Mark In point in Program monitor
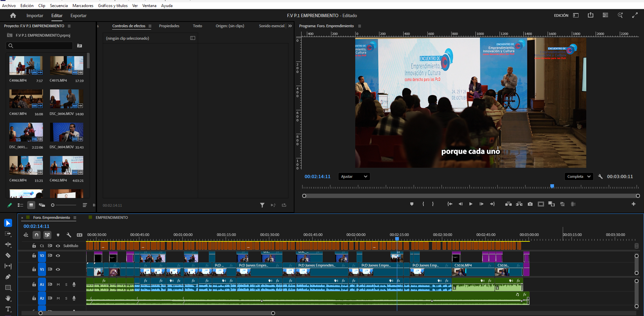Viewport: 644px width, 316px height. [423, 204]
